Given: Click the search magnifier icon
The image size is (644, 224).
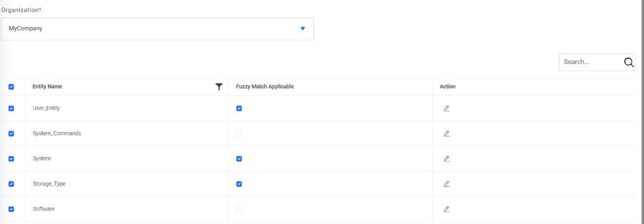Looking at the screenshot, I should [x=629, y=62].
